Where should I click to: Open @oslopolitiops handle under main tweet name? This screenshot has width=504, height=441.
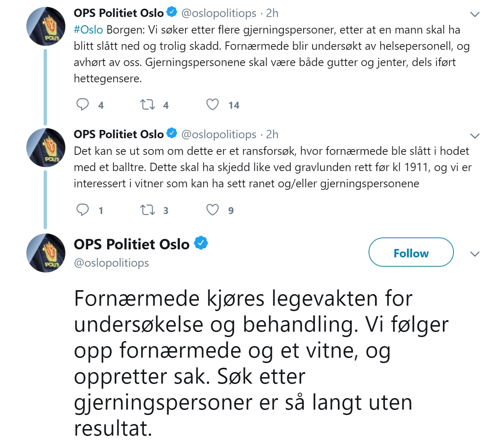point(111,263)
